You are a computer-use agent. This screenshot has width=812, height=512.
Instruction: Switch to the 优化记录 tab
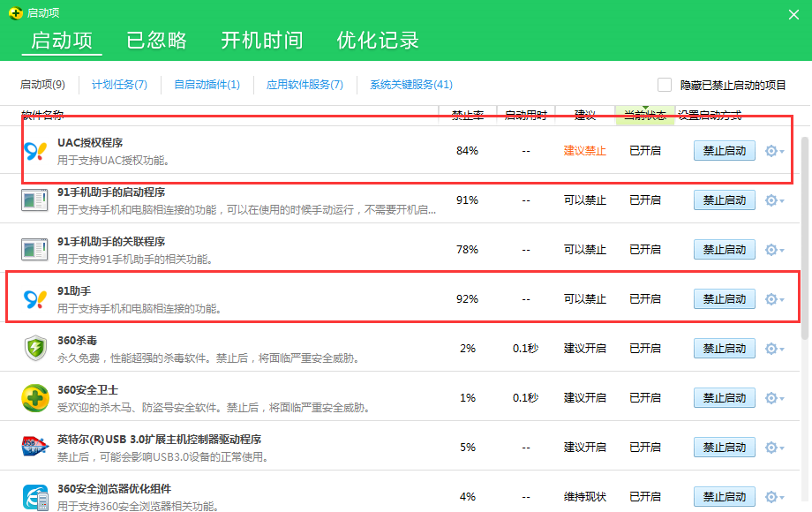pyautogui.click(x=377, y=39)
